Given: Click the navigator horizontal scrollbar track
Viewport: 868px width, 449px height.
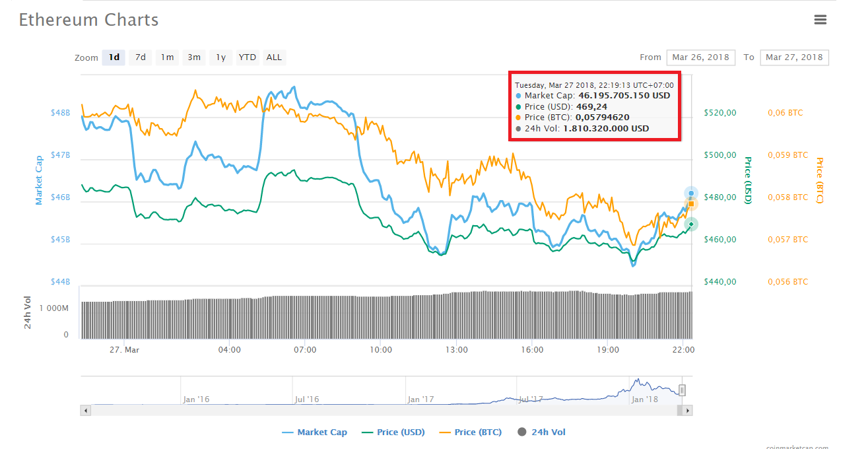Looking at the screenshot, I should tap(383, 411).
